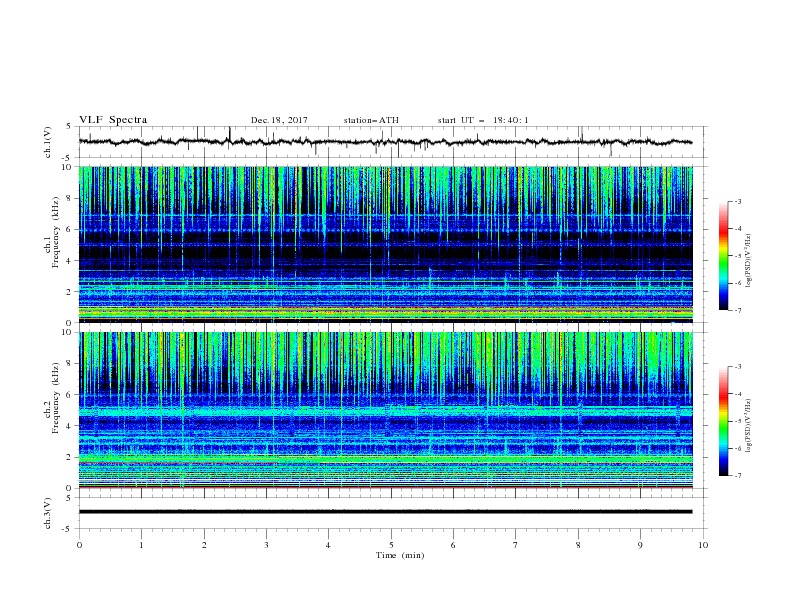Viewport: 792px width, 612px height.
Task: Click the ch.1 voltage waveform trace
Action: [x=385, y=142]
